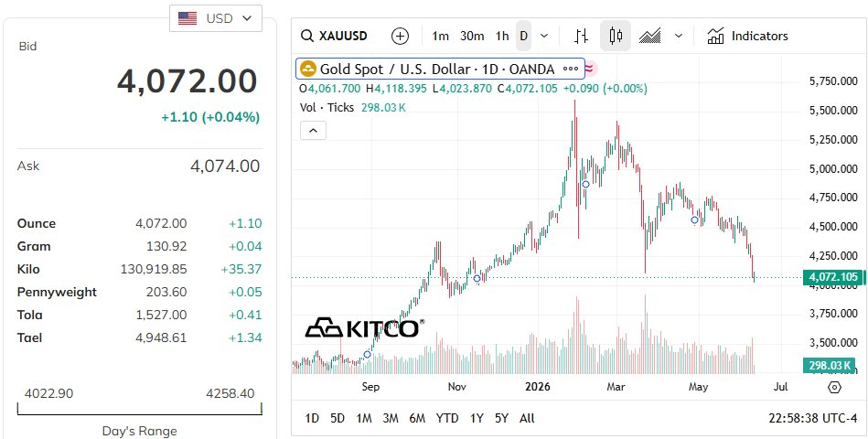Expand the time interval dropdown arrow
Viewport: 868px width, 439px height.
click(544, 36)
